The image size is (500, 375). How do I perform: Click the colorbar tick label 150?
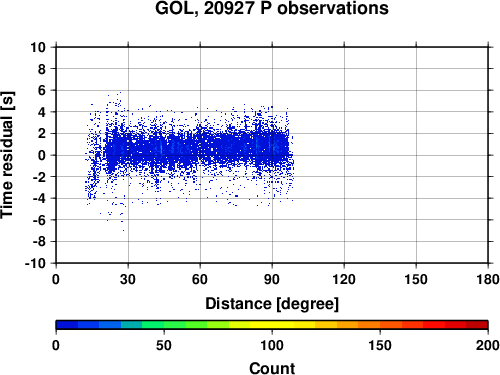(380, 345)
